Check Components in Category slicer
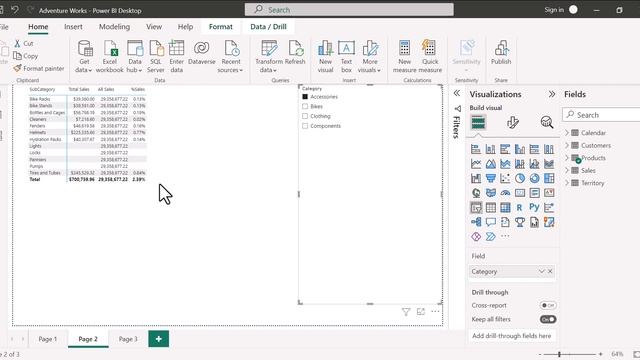The image size is (640, 360). [305, 126]
